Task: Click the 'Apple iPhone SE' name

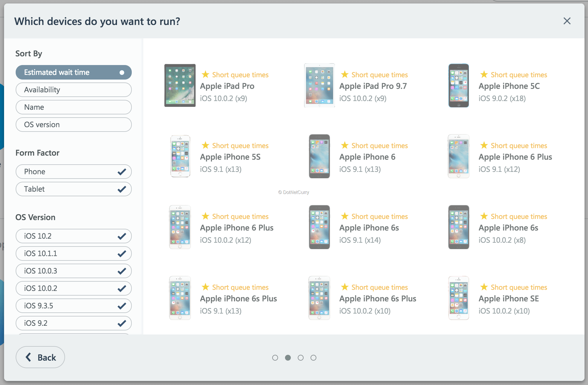Action: click(x=509, y=299)
